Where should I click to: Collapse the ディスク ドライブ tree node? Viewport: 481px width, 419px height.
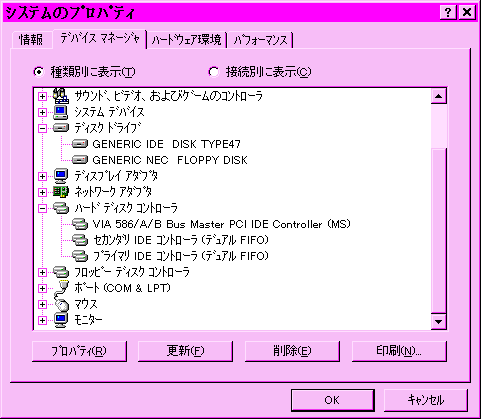(42, 128)
